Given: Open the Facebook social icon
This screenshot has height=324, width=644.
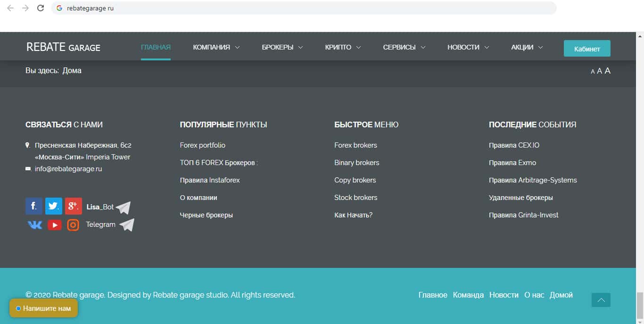Looking at the screenshot, I should click(33, 206).
